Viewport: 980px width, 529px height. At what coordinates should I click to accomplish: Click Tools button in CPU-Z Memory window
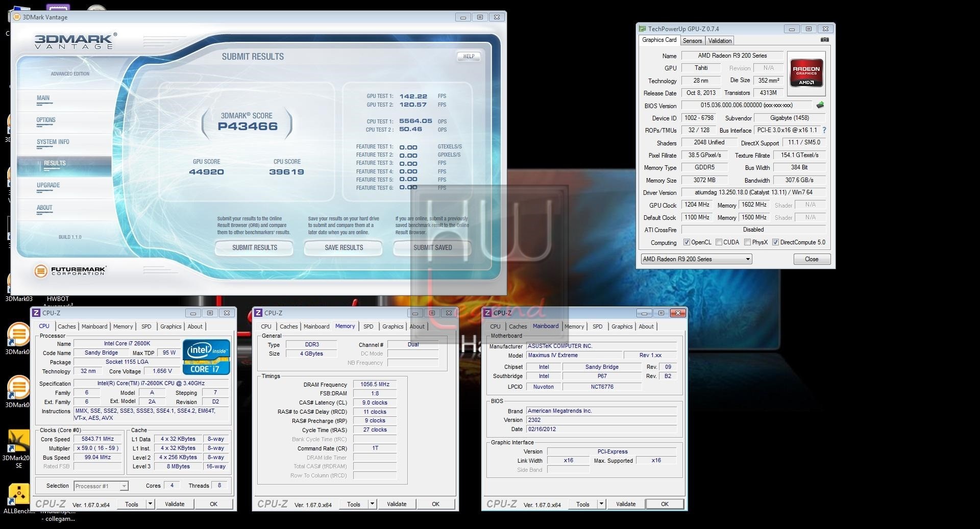[x=353, y=504]
